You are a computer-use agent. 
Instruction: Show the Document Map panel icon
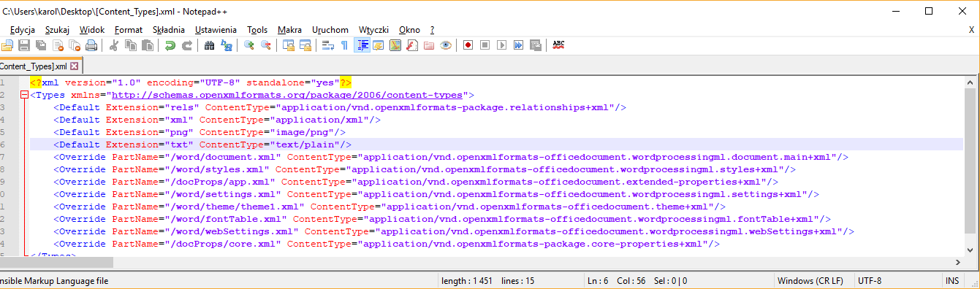click(x=395, y=45)
